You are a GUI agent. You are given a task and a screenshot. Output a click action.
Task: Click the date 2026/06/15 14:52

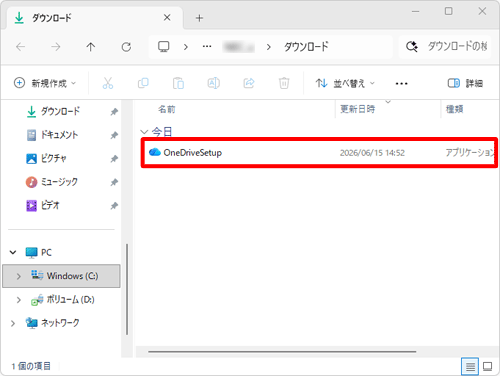click(x=372, y=153)
